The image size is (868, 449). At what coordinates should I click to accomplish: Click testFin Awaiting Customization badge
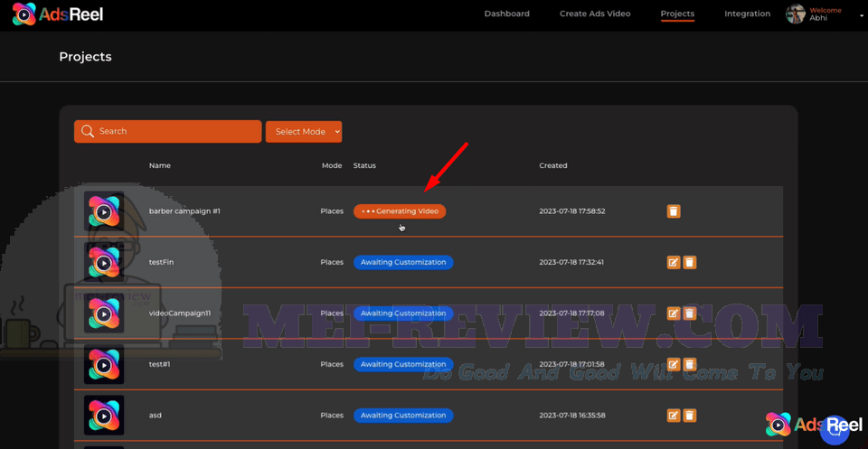403,262
